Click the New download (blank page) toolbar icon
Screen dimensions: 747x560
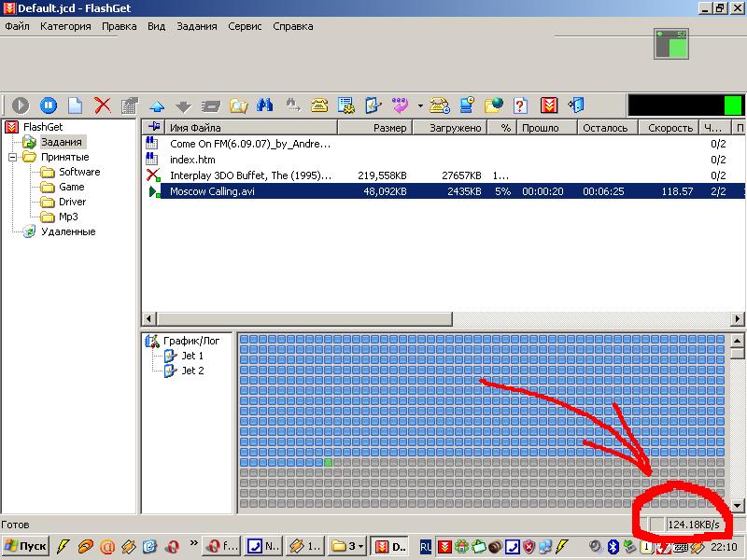click(x=76, y=105)
